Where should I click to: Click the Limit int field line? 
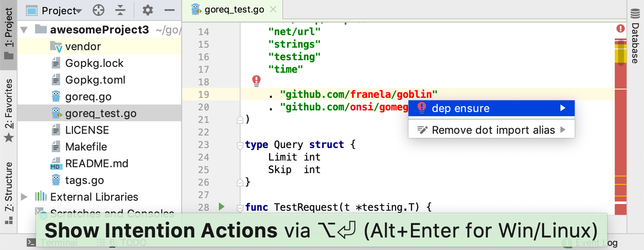point(294,157)
